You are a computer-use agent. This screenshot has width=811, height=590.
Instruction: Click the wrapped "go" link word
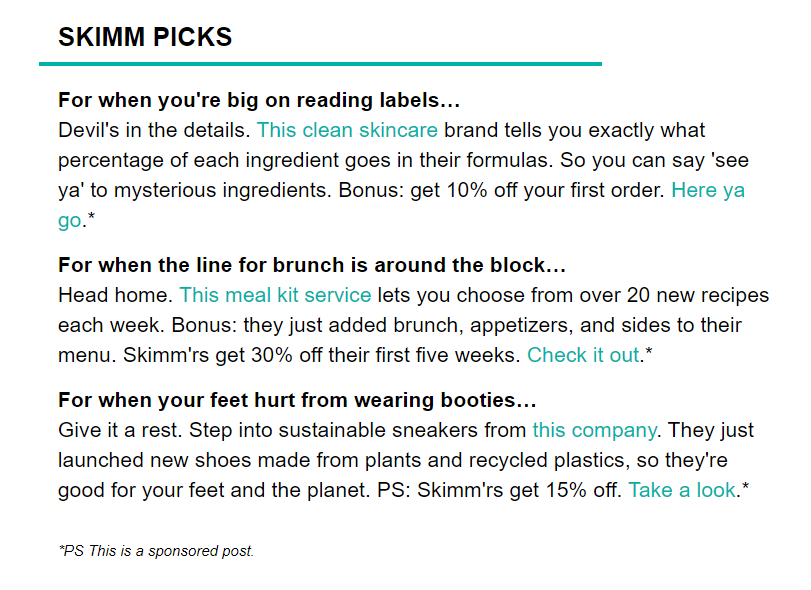[70, 221]
